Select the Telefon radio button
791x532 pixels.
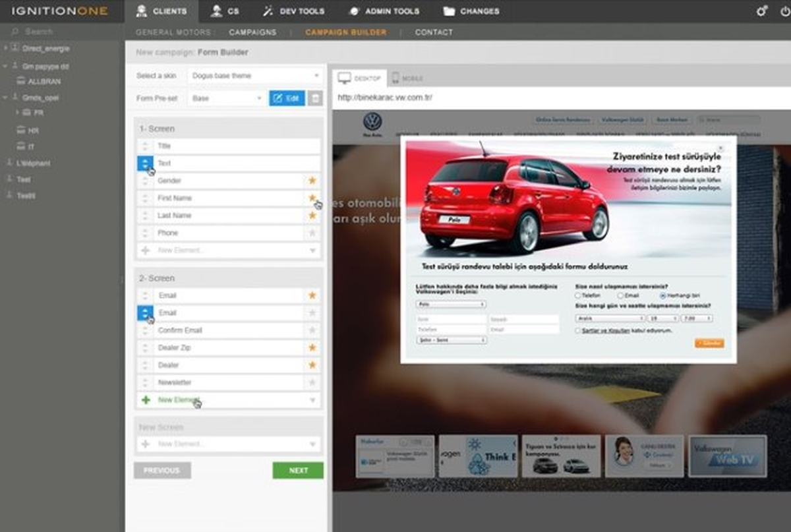(578, 296)
